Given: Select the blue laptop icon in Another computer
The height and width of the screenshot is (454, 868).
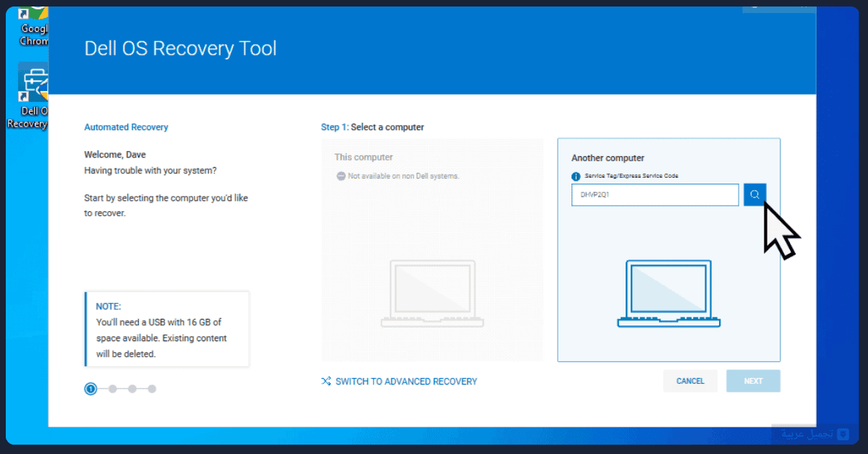Looking at the screenshot, I should click(x=669, y=294).
